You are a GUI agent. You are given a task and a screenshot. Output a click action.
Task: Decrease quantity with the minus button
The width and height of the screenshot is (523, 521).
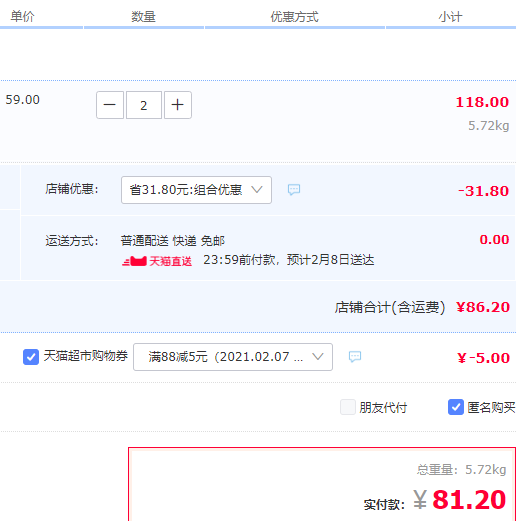(x=110, y=105)
